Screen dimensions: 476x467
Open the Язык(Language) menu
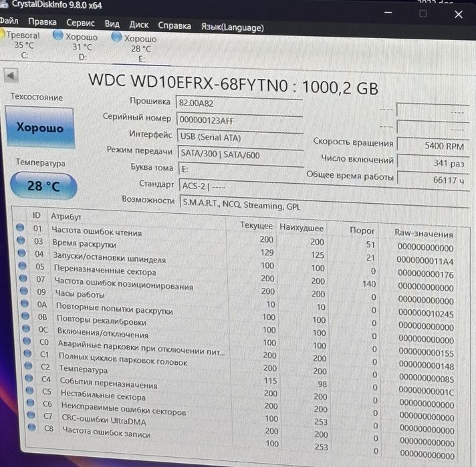pos(232,27)
